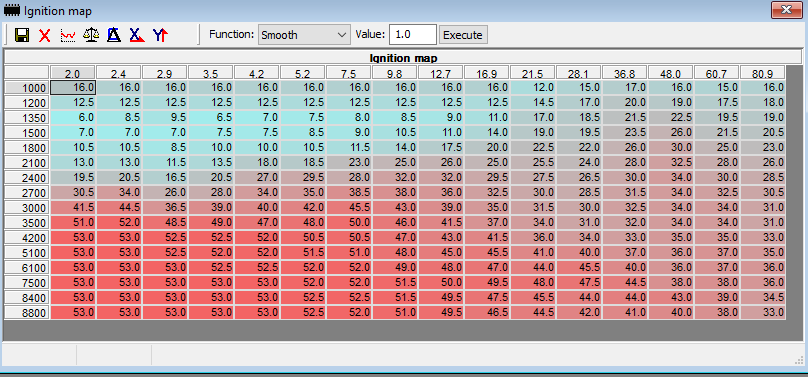Select column header 2.4

(x=119, y=73)
